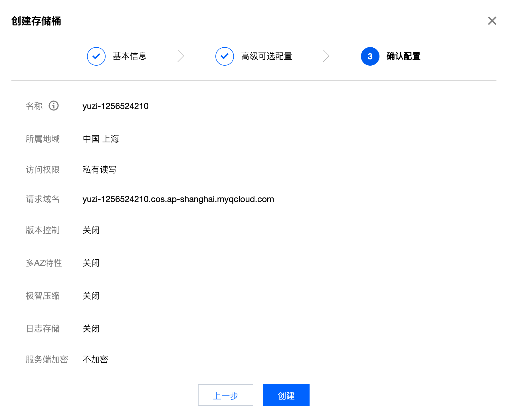Click the arrow after 基本信息 step
The height and width of the screenshot is (420, 509).
[181, 56]
